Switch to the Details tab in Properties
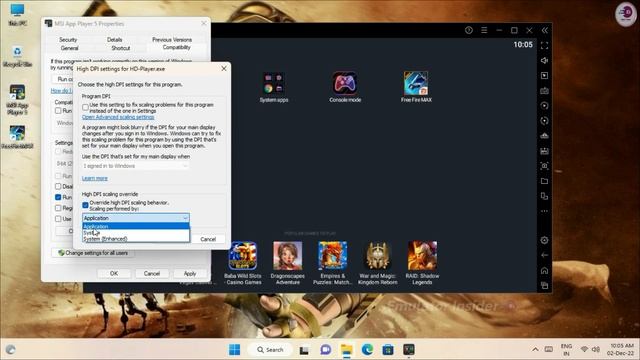This screenshot has width=640, height=360. pos(114,40)
